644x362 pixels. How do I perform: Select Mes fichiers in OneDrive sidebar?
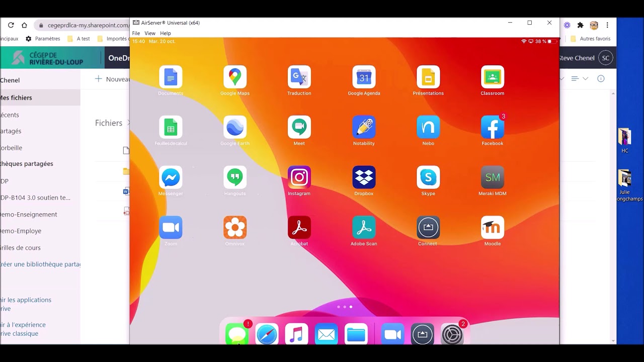pos(40,98)
